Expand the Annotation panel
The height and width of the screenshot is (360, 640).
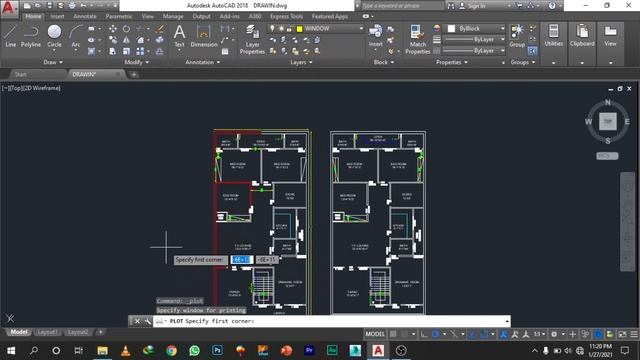[x=203, y=62]
